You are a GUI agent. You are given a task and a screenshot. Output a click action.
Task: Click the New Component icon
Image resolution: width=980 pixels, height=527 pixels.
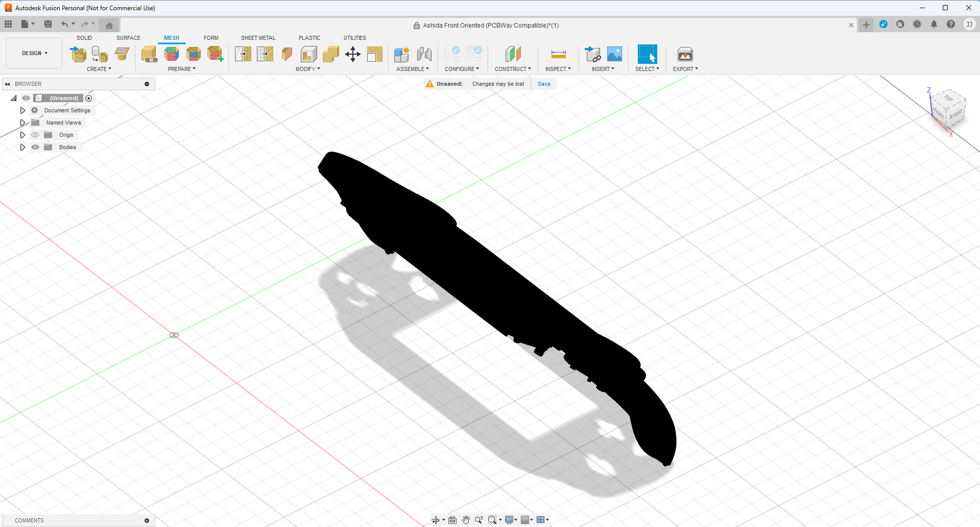(x=402, y=54)
